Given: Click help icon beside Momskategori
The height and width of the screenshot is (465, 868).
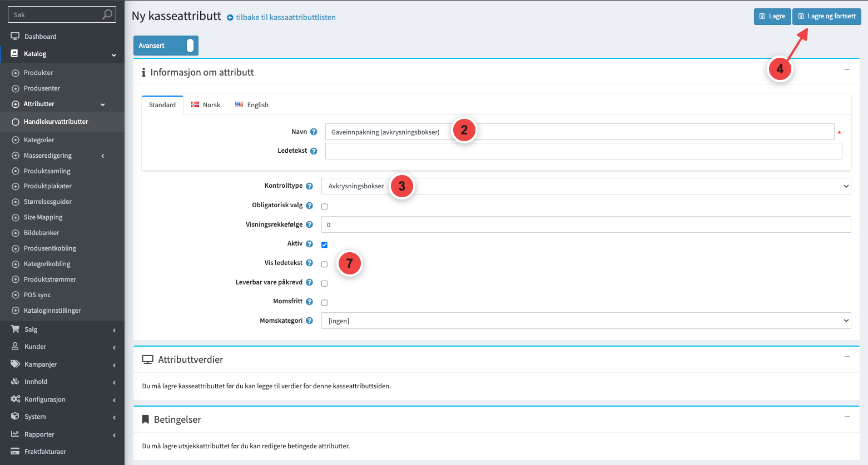Looking at the screenshot, I should click(309, 321).
